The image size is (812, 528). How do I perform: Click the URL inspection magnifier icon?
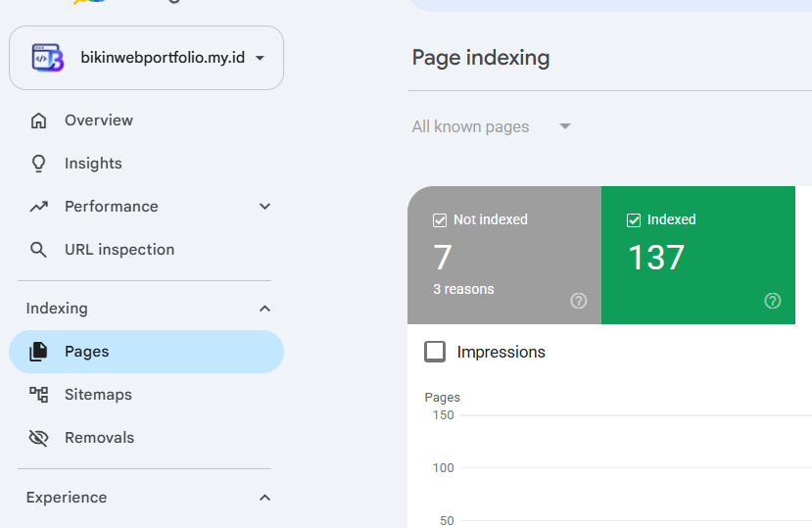coord(38,250)
